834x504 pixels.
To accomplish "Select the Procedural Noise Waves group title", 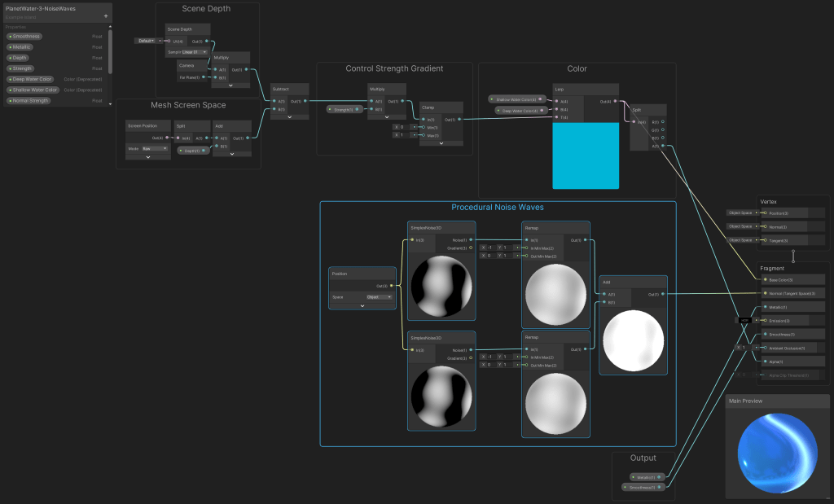I will [x=497, y=208].
